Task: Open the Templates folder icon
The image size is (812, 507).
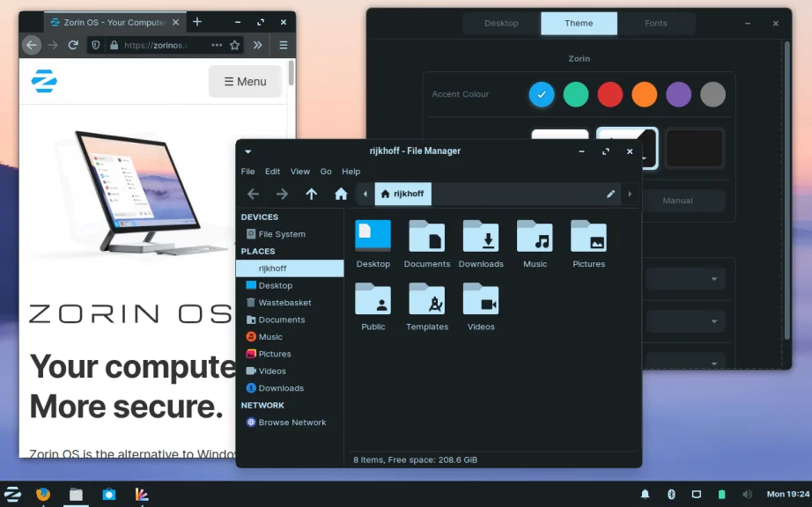Action: pos(427,298)
